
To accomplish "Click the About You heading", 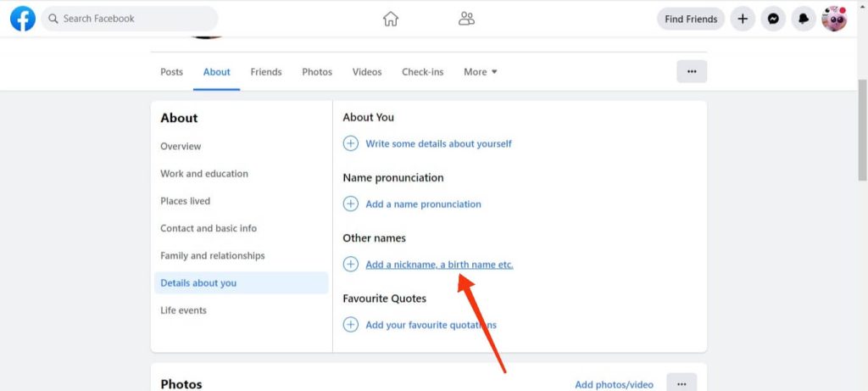I will coord(369,117).
